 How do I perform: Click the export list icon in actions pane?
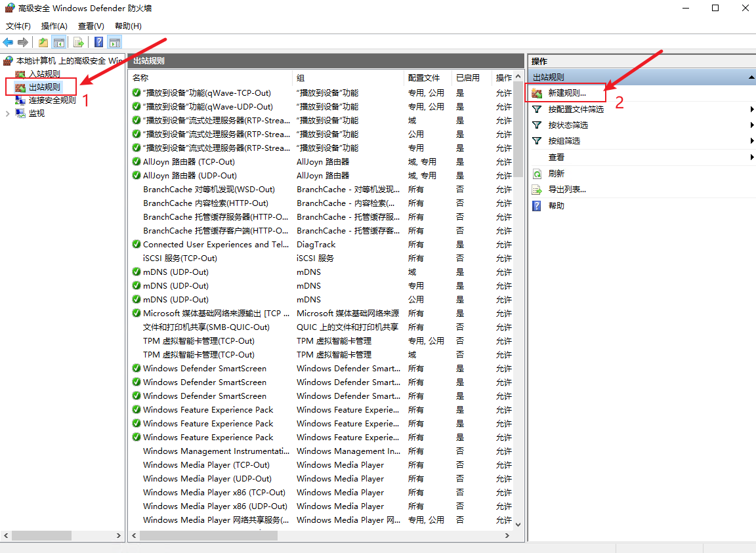pyautogui.click(x=537, y=190)
